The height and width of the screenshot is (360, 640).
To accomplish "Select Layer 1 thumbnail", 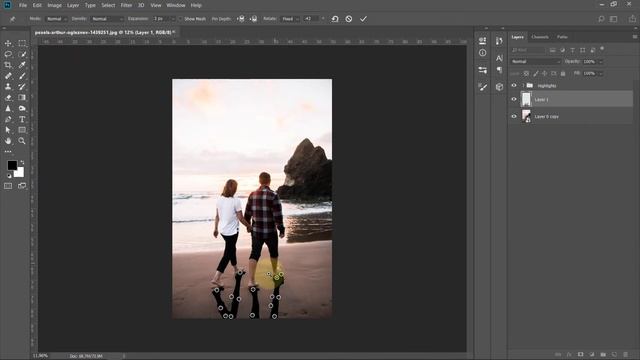I will point(526,99).
